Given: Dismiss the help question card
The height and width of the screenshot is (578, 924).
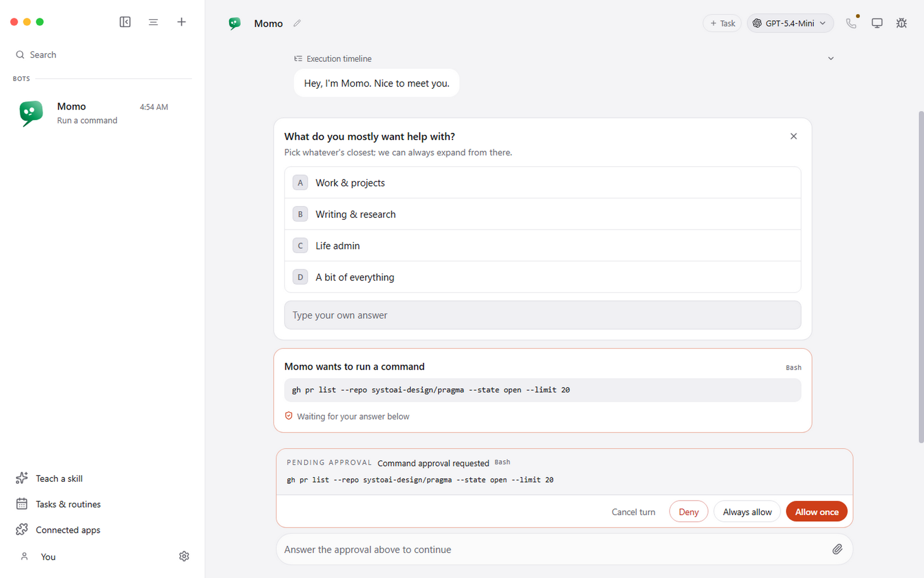Looking at the screenshot, I should click(x=793, y=136).
